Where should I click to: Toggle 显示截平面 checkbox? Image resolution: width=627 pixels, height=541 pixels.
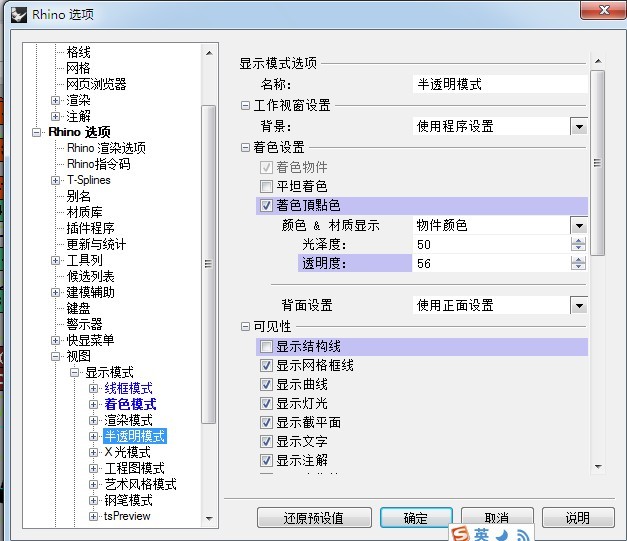(266, 422)
